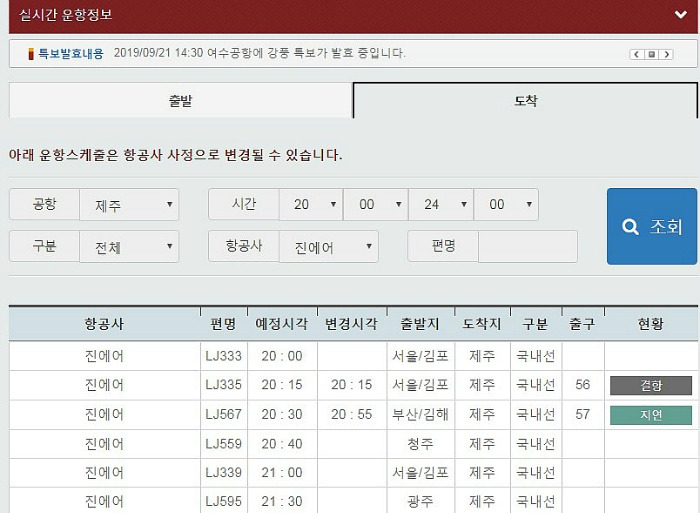
Task: Click the 항공사 column header
Action: 104,324
